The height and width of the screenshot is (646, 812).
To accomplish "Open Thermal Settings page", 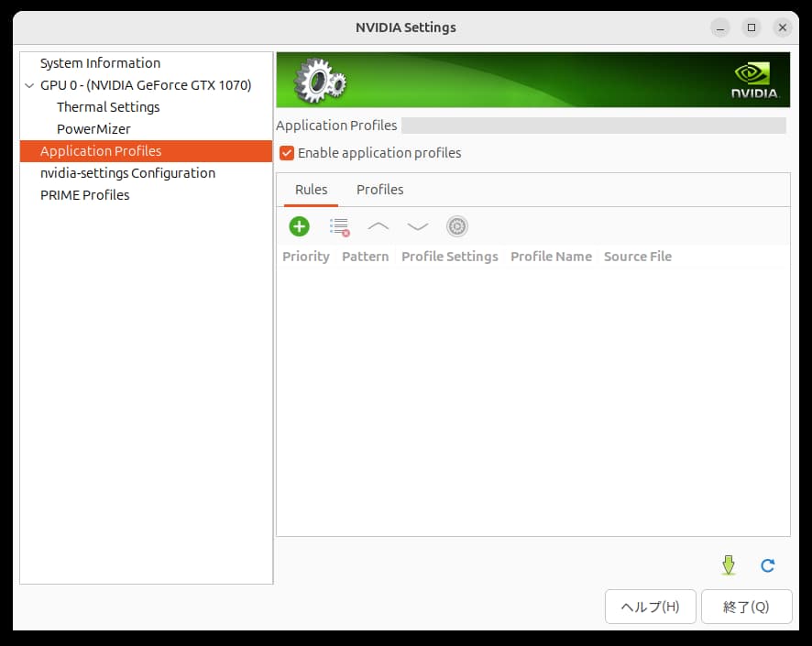I will click(108, 107).
